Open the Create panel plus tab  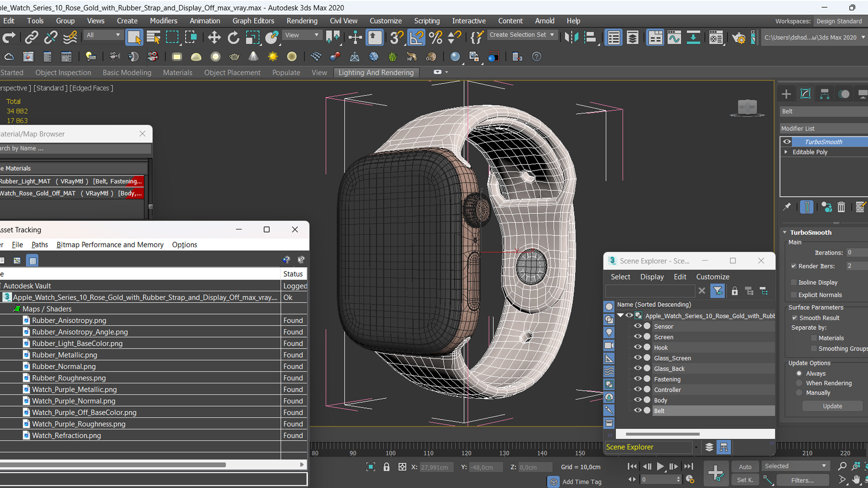(x=786, y=94)
